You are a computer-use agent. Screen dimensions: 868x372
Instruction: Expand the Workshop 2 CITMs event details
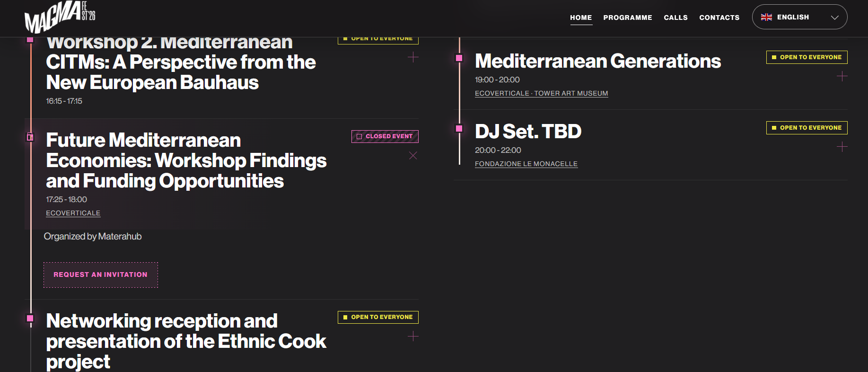(413, 57)
